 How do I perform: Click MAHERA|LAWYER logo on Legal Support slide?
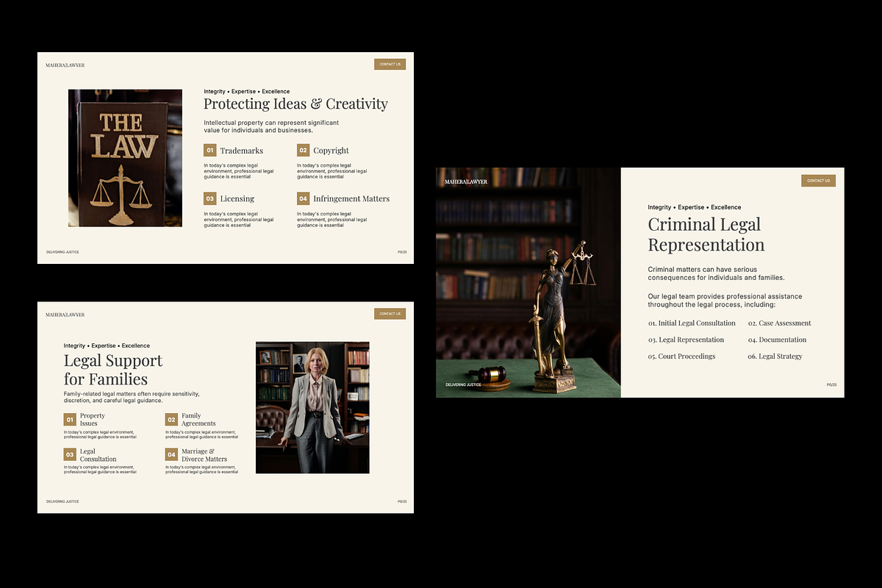click(x=65, y=315)
